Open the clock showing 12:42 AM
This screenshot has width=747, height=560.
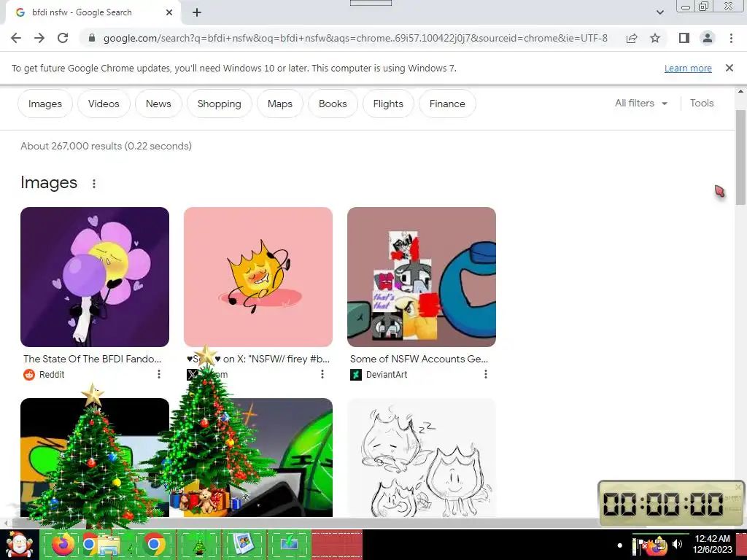(712, 544)
